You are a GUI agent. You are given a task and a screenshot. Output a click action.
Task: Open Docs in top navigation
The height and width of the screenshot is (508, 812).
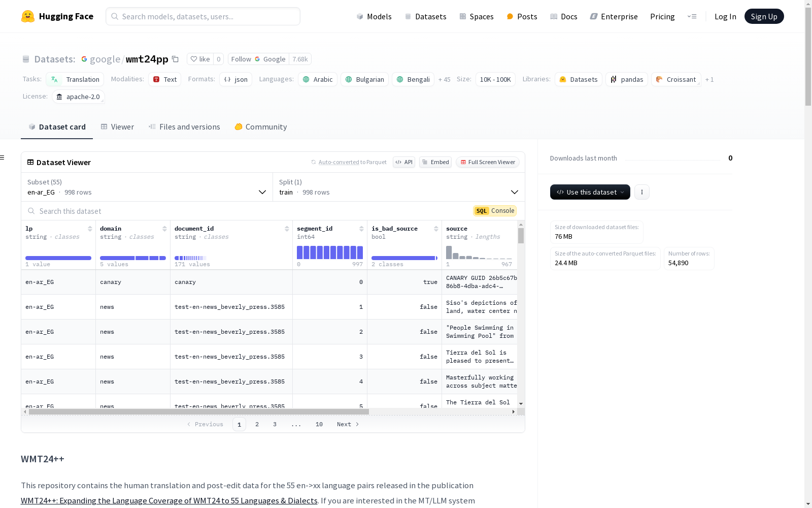pyautogui.click(x=564, y=16)
